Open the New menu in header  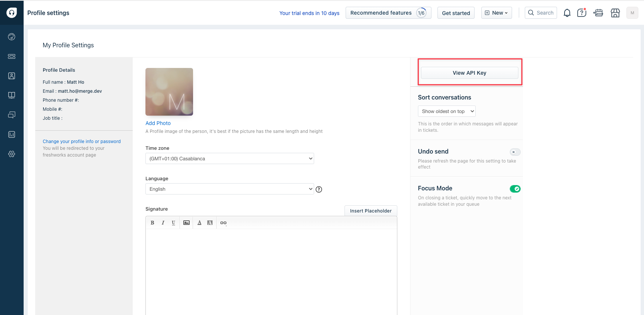click(x=496, y=13)
